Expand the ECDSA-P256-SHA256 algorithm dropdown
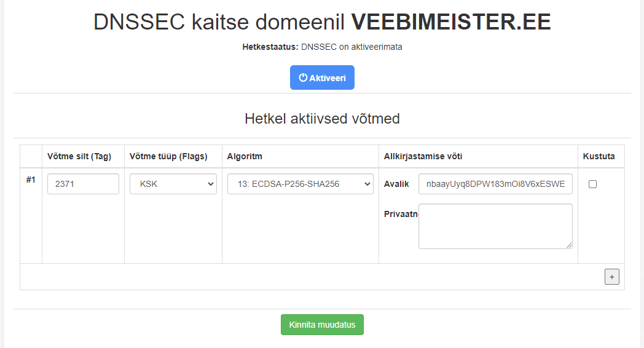The height and width of the screenshot is (348, 644). (300, 184)
